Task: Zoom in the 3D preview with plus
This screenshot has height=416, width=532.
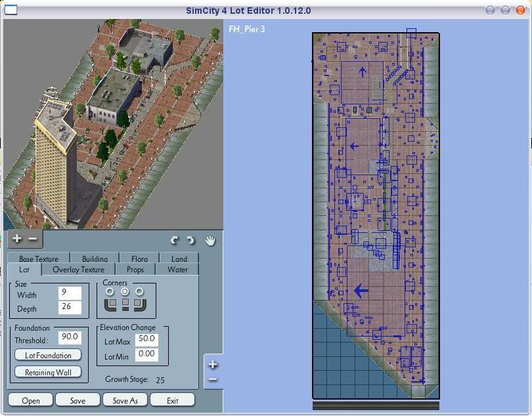Action: click(16, 239)
